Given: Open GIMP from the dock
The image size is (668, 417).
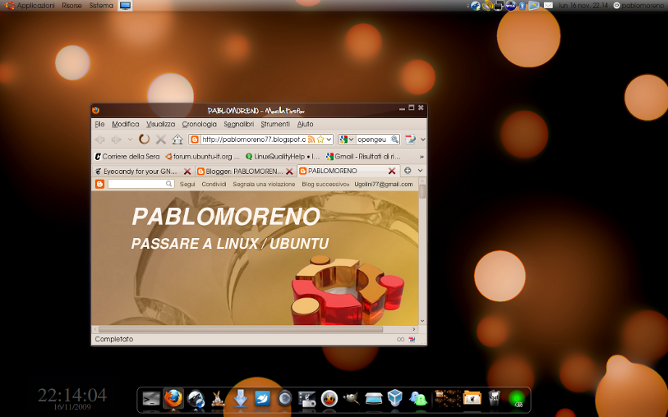Looking at the screenshot, I should [351, 399].
